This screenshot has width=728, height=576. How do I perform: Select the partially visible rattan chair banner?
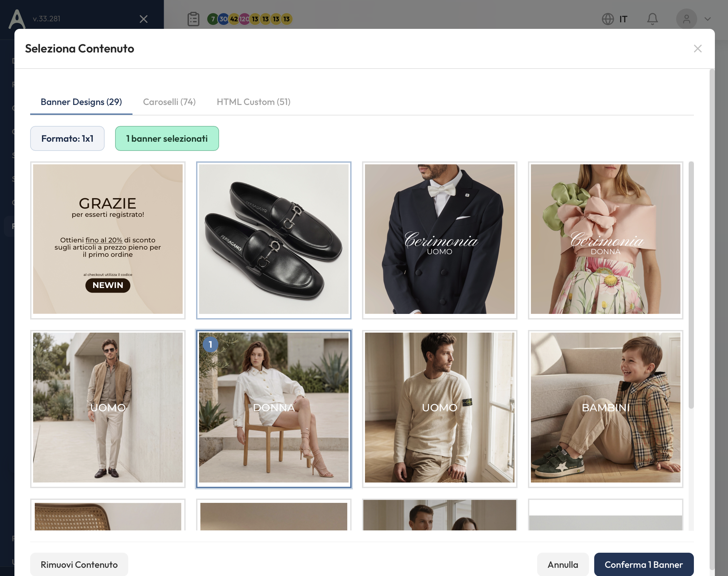[108, 515]
